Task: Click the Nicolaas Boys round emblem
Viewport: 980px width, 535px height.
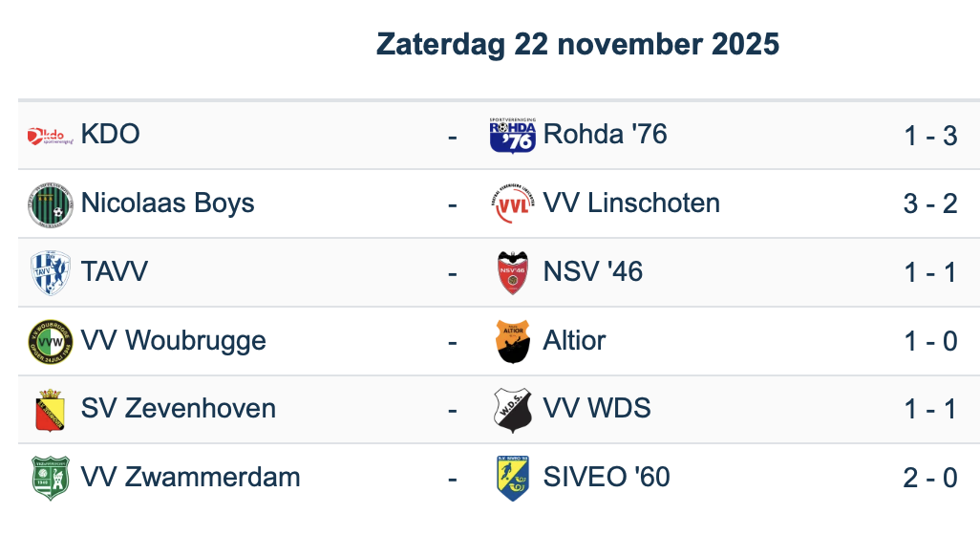Action: coord(50,204)
